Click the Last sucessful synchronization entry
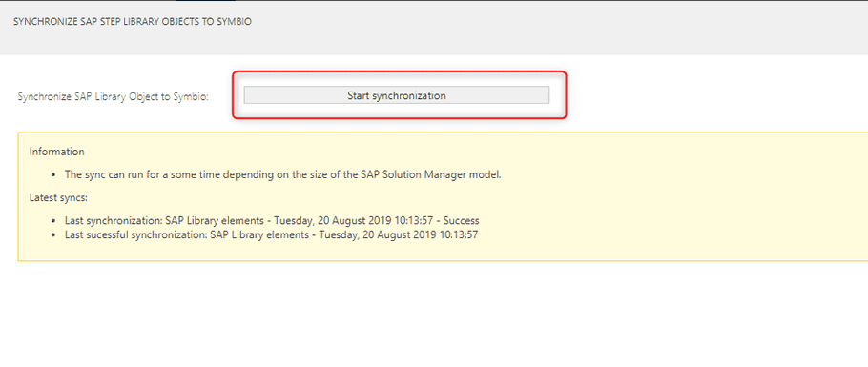Image resolution: width=868 pixels, height=367 pixels. click(x=271, y=234)
